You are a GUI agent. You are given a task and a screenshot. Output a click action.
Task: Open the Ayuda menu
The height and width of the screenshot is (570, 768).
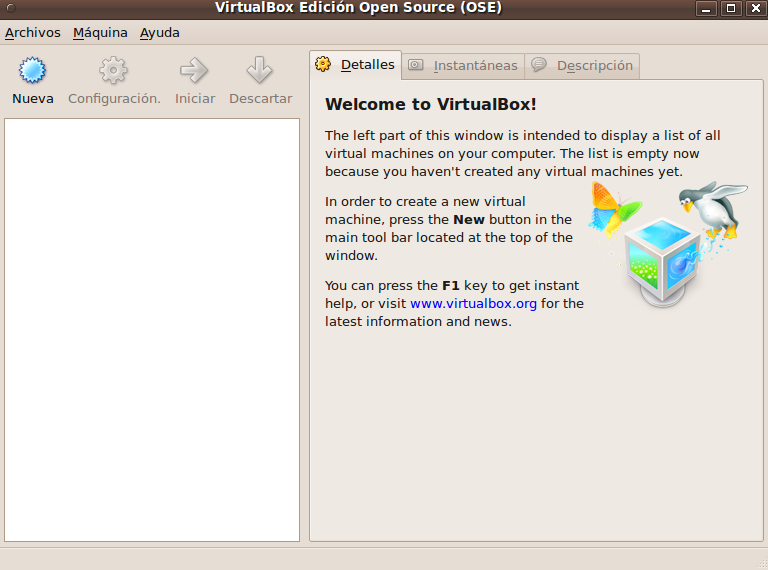click(160, 33)
